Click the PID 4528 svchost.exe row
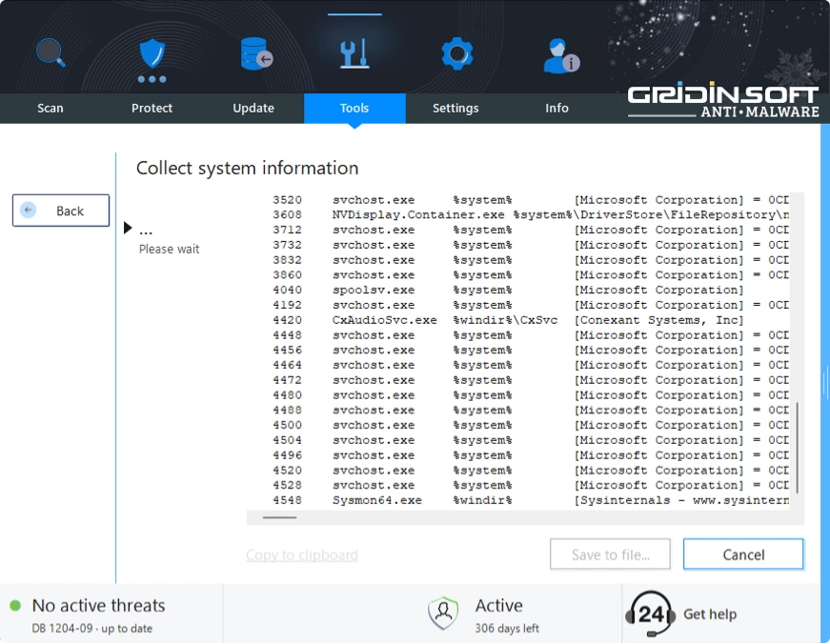Viewport: 830px width, 644px height. point(531,485)
